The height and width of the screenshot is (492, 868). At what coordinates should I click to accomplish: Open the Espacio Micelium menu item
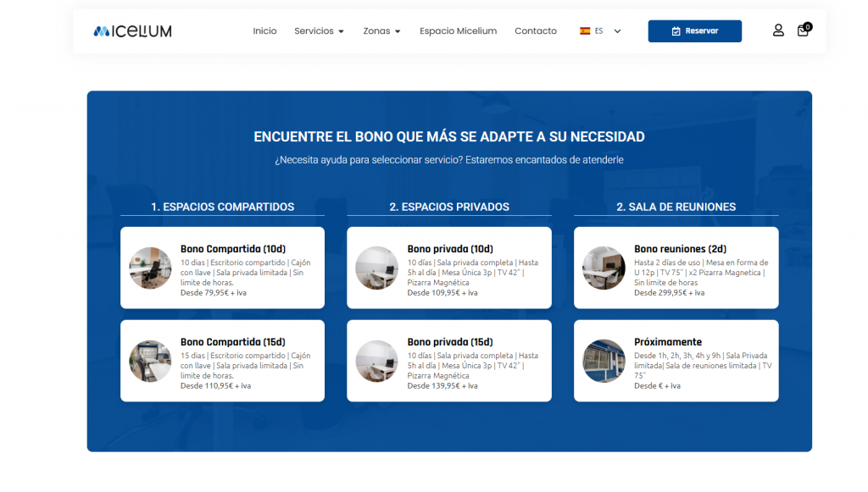pos(458,31)
